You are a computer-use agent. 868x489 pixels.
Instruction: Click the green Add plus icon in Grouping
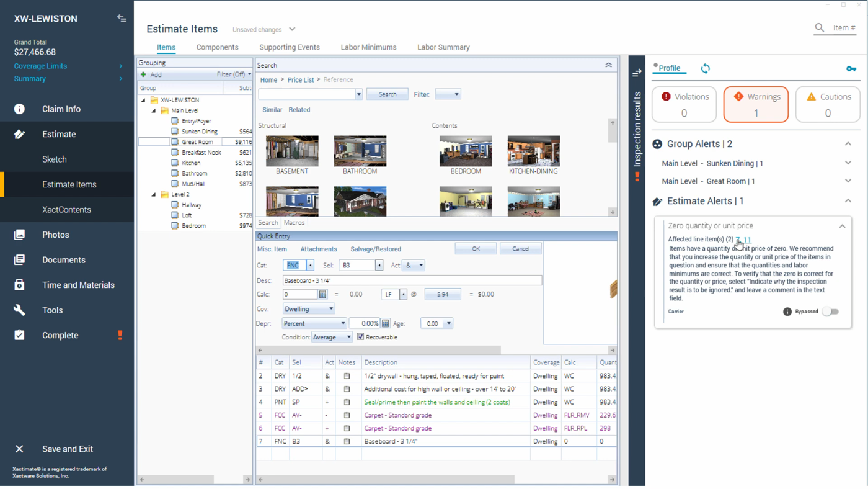coord(144,74)
